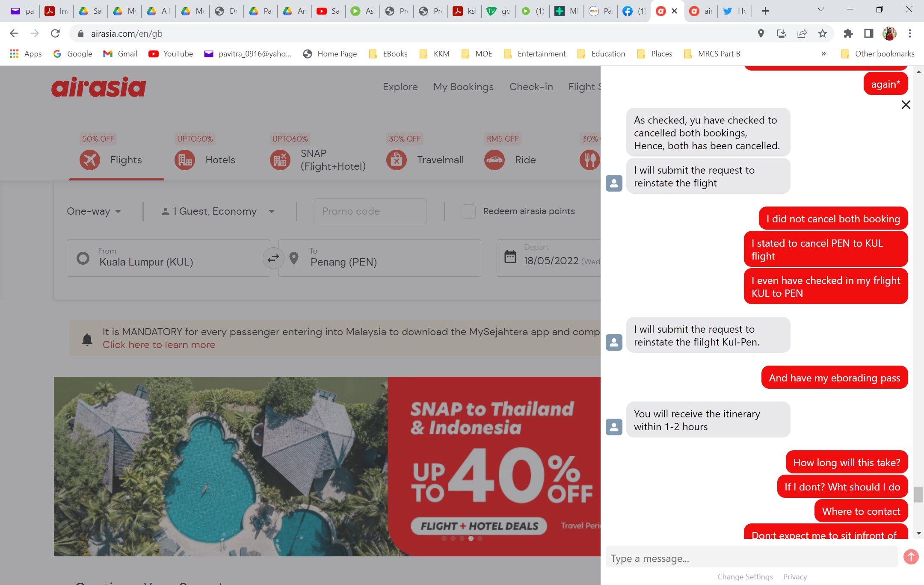The image size is (924, 585).
Task: Click the address bar URL
Action: 127,33
